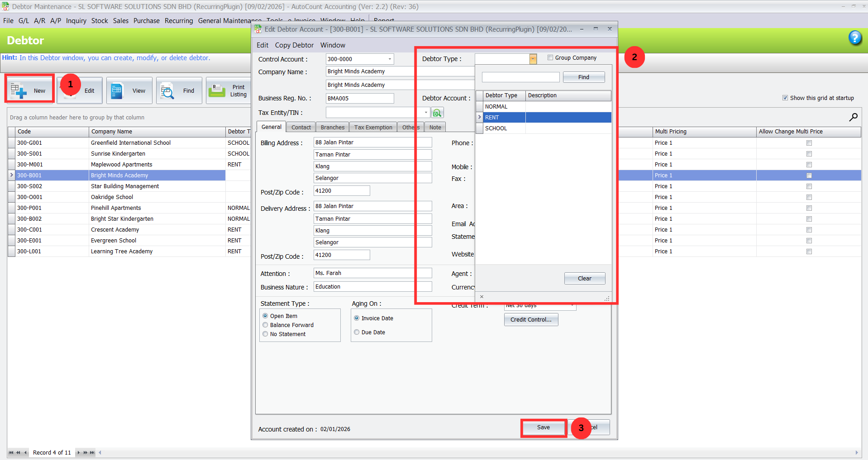Expand the Debtor Type dropdown

[x=533, y=59]
